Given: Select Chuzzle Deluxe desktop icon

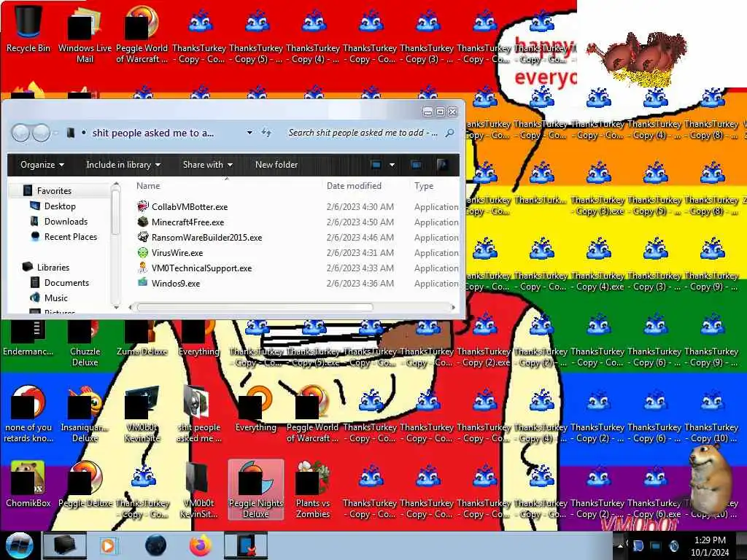Looking at the screenshot, I should pyautogui.click(x=85, y=344).
